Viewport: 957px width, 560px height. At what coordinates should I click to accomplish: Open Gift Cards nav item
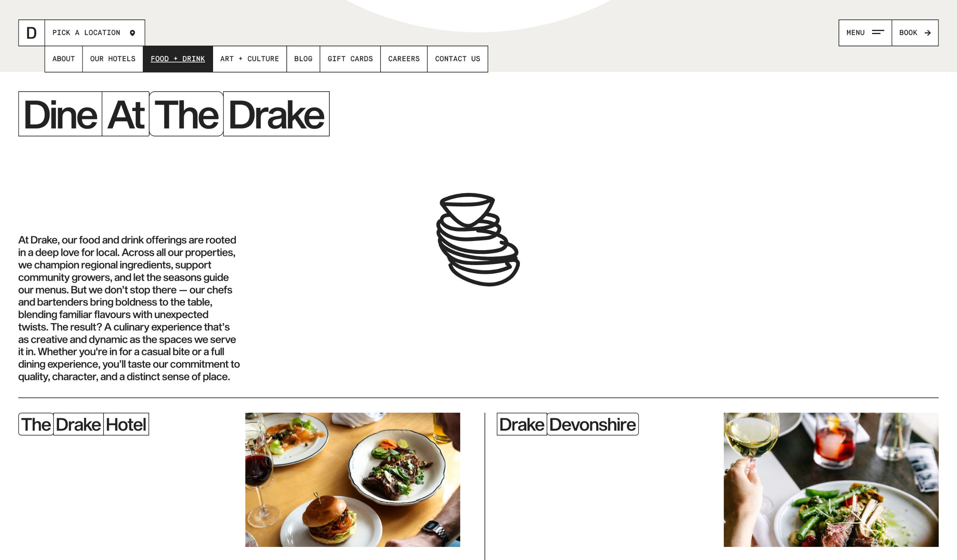click(350, 59)
